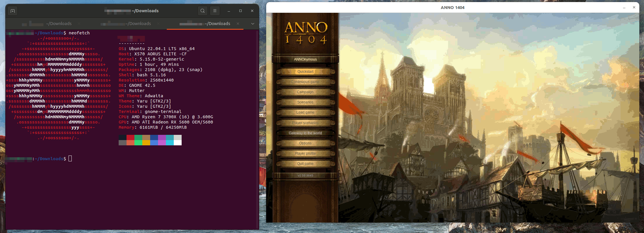Screen dimensions: 644x233
Task: Click Load game in ANNO menu
Action: (x=305, y=112)
